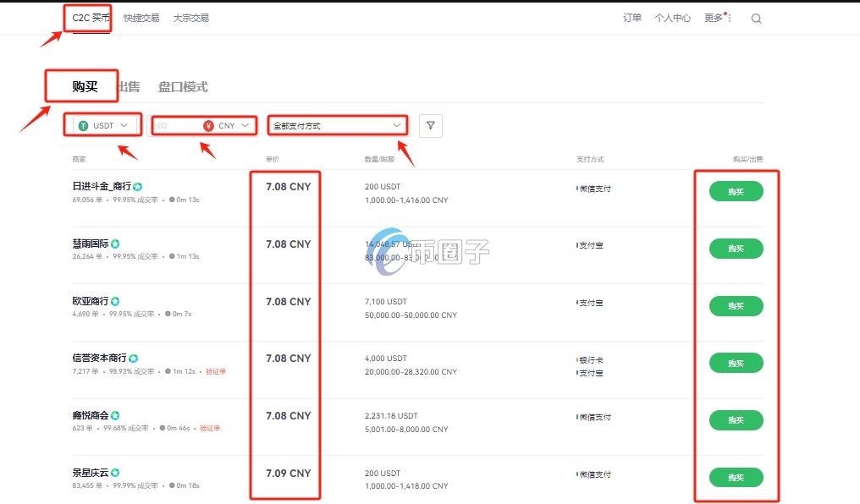
Task: Expand the 全部支付方式 payment dropdown
Action: [x=337, y=126]
